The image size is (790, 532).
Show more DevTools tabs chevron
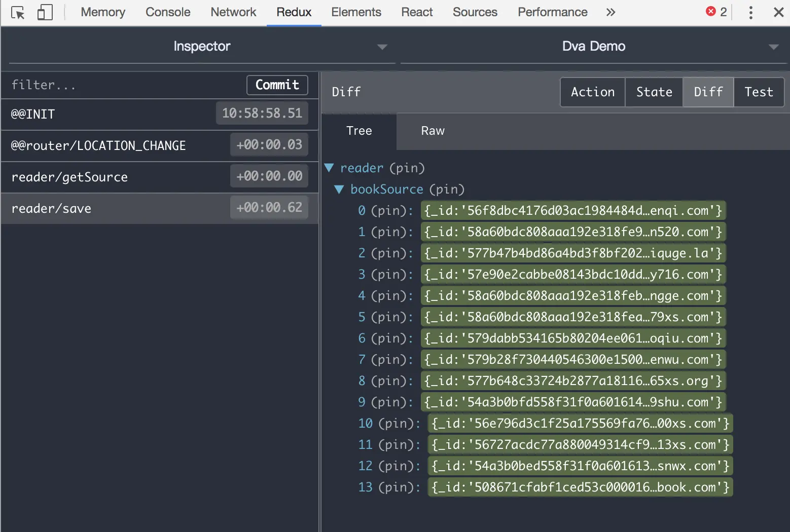tap(611, 12)
